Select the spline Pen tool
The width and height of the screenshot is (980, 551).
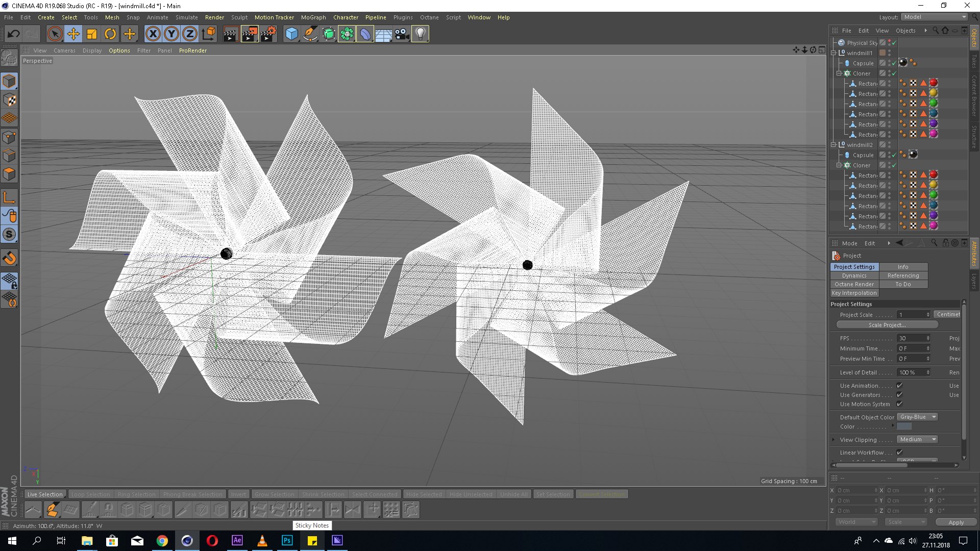(310, 34)
